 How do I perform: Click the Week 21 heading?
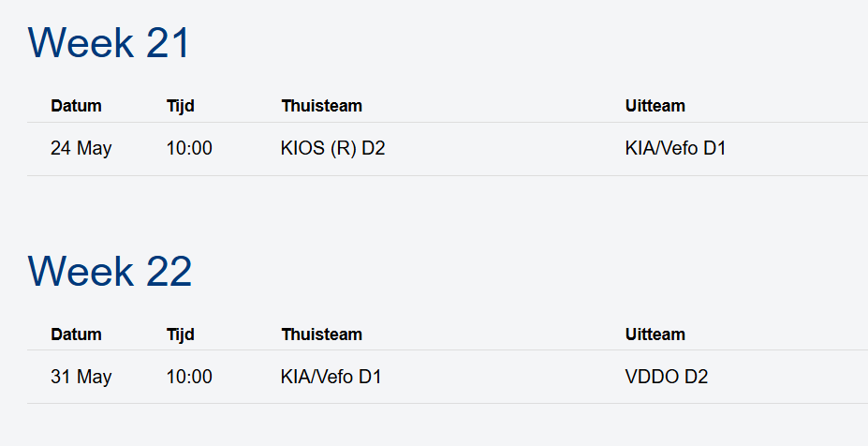109,43
